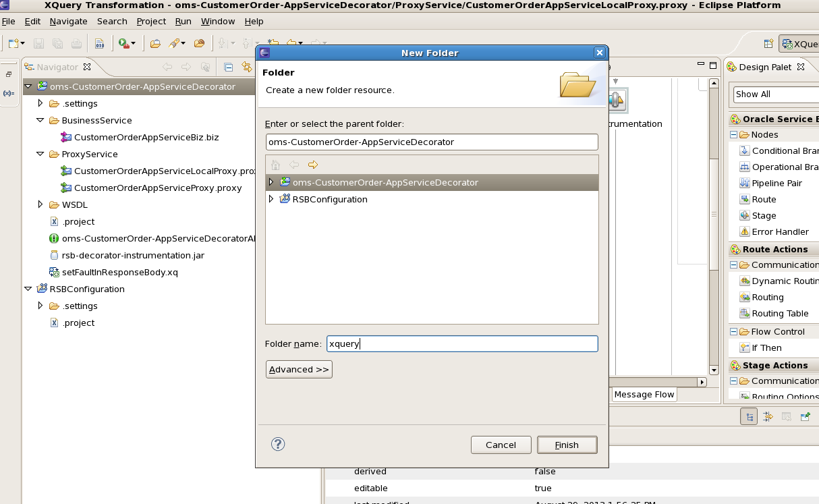The width and height of the screenshot is (819, 504).
Task: Open the New wizard dropdown arrow
Action: (x=23, y=44)
